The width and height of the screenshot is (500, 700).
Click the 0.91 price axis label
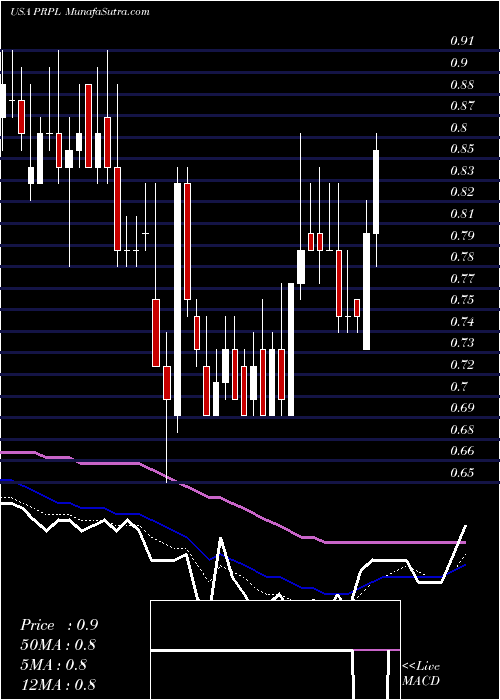point(462,41)
